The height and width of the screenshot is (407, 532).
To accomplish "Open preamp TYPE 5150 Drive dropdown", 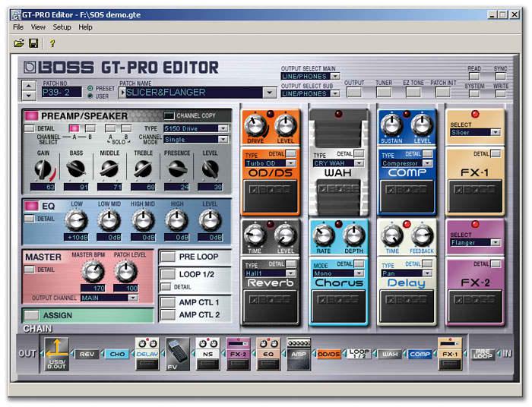I will pyautogui.click(x=223, y=128).
